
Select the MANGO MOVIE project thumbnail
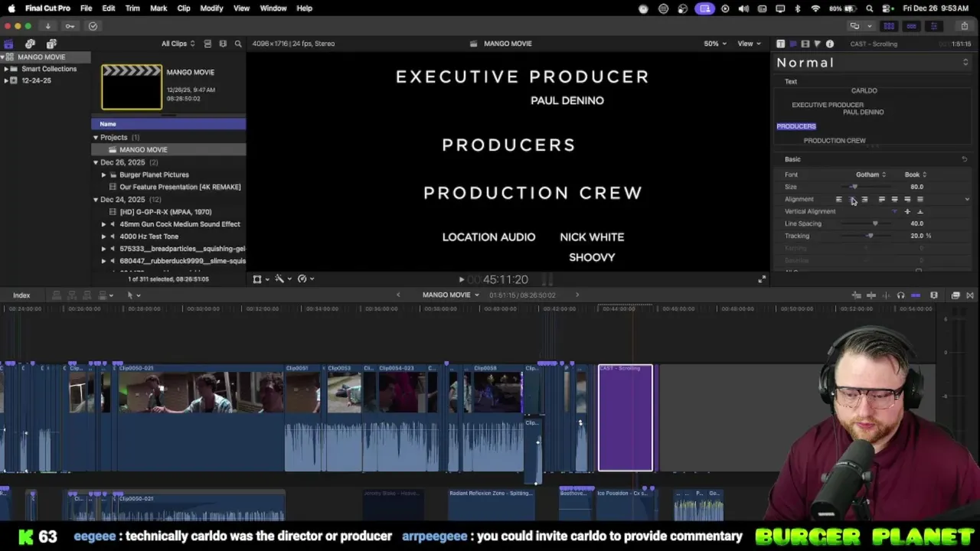tap(132, 86)
